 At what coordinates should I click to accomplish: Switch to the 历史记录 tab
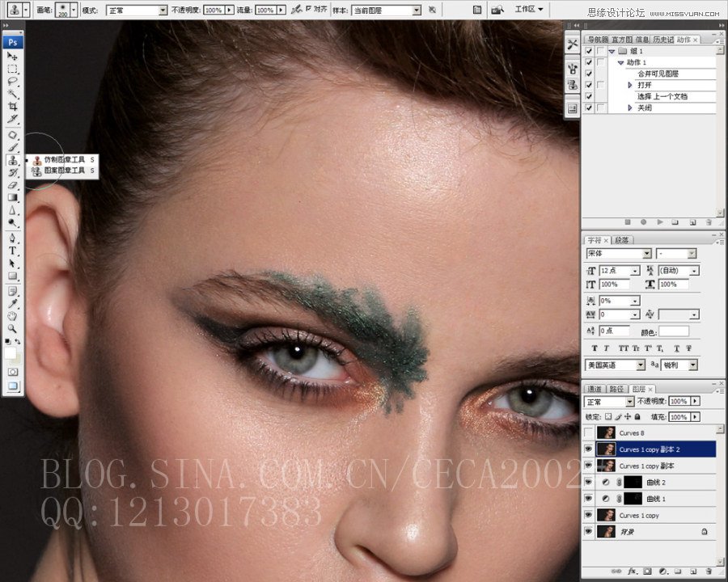(662, 40)
